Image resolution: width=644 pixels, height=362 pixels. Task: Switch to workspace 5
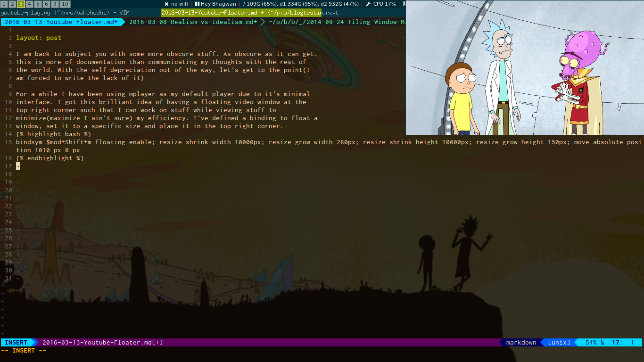pyautogui.click(x=38, y=4)
